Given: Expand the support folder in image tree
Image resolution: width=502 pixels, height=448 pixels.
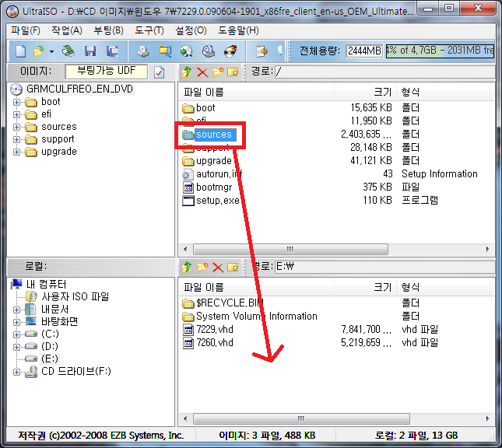Looking at the screenshot, I should coord(16,139).
